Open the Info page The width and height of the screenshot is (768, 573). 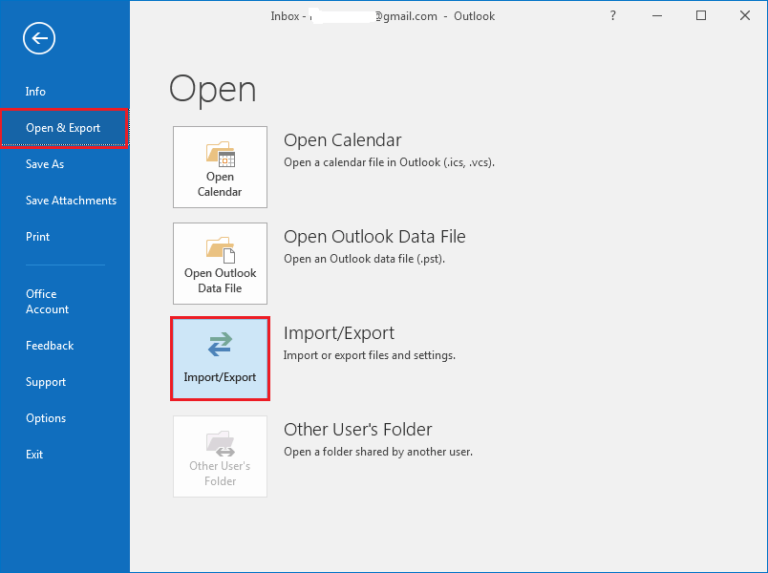click(x=35, y=92)
